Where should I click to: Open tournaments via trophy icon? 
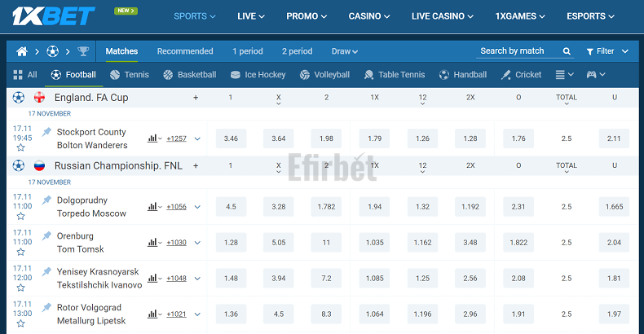click(x=83, y=51)
